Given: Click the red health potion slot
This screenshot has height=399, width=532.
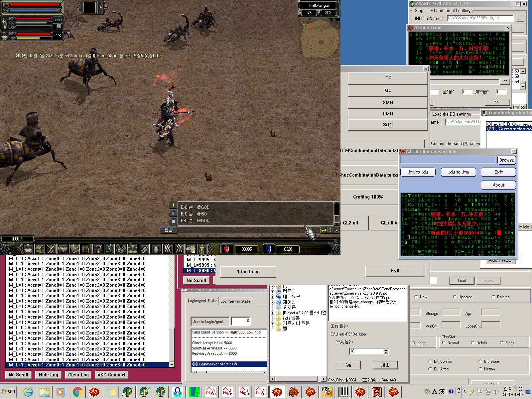Looking at the screenshot, I should coord(226,249).
